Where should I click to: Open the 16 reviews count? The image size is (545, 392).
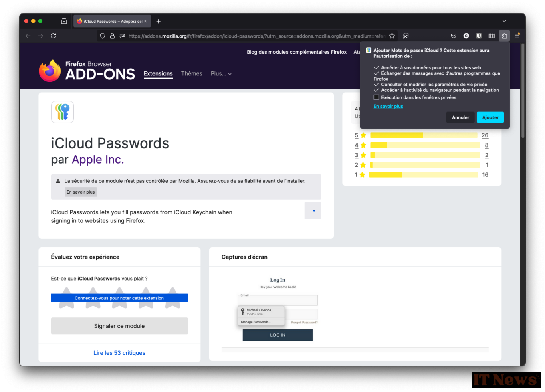[485, 175]
